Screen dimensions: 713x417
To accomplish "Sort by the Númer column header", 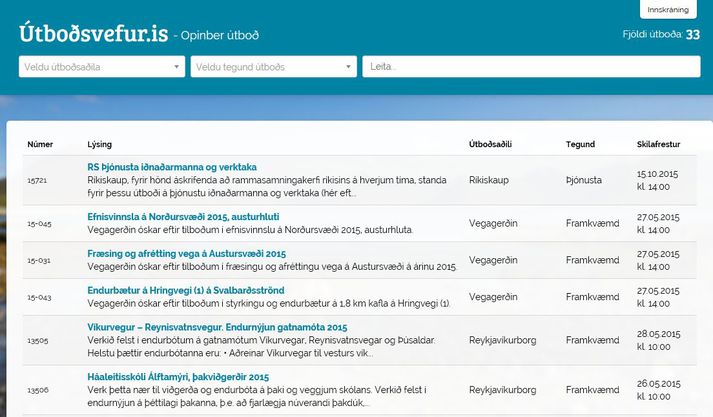I will coord(40,145).
